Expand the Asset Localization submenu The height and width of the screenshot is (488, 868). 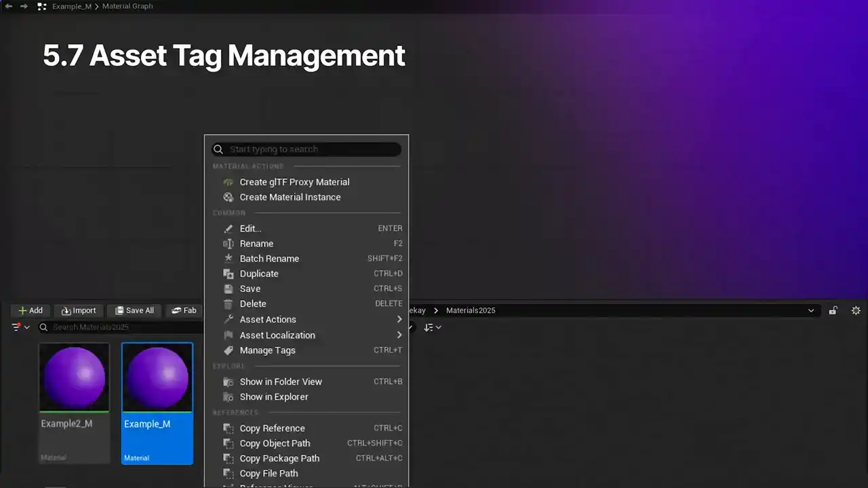[399, 335]
